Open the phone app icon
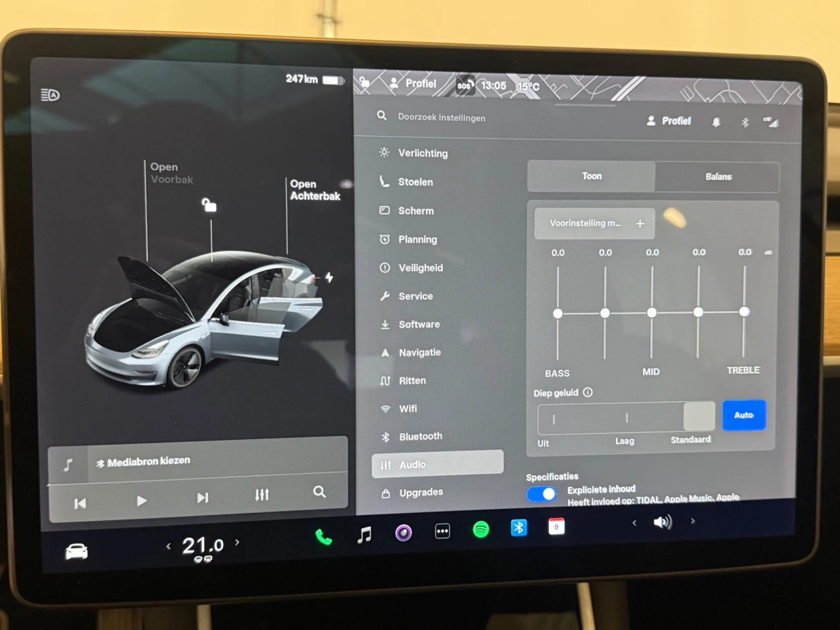 323,536
